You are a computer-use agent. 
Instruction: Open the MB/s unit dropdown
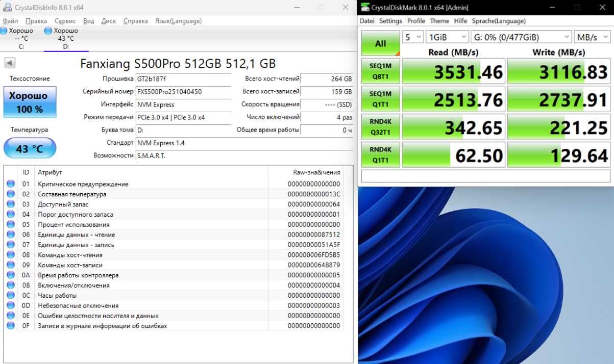[592, 37]
